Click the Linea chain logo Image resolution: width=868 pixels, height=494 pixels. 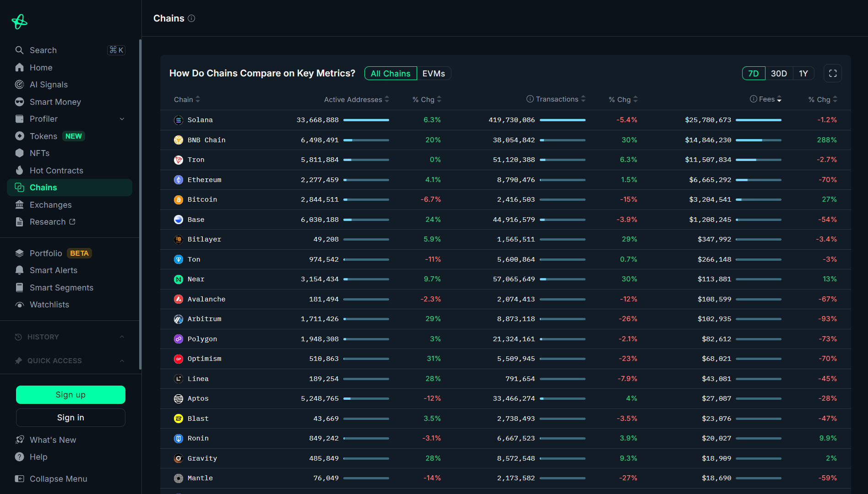pyautogui.click(x=179, y=379)
